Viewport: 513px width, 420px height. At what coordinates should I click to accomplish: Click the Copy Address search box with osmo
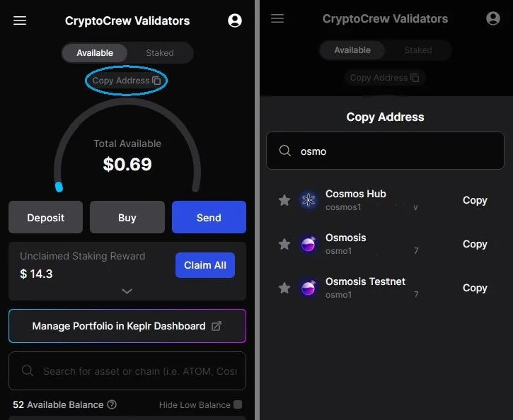pyautogui.click(x=386, y=151)
